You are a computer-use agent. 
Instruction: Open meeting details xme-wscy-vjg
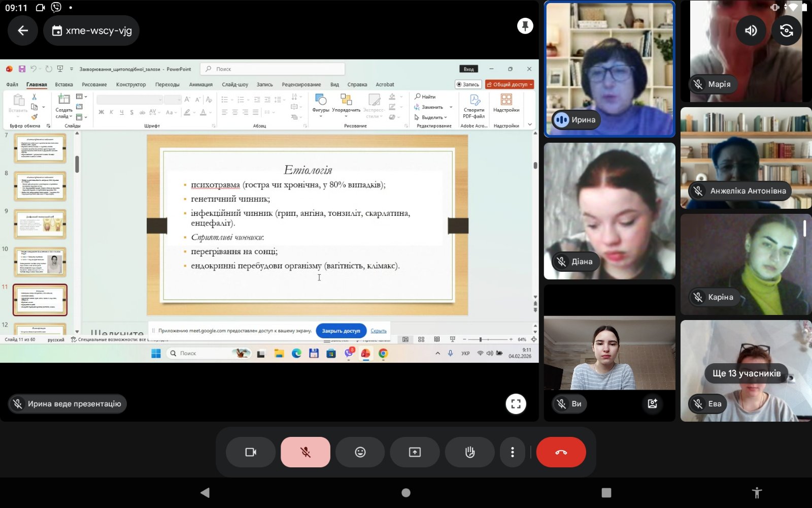pyautogui.click(x=91, y=30)
